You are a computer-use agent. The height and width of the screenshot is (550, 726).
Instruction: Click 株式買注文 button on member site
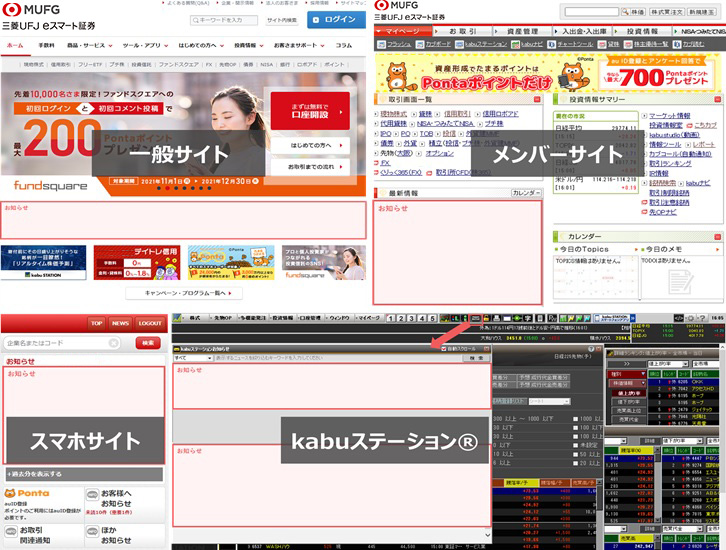click(x=667, y=12)
